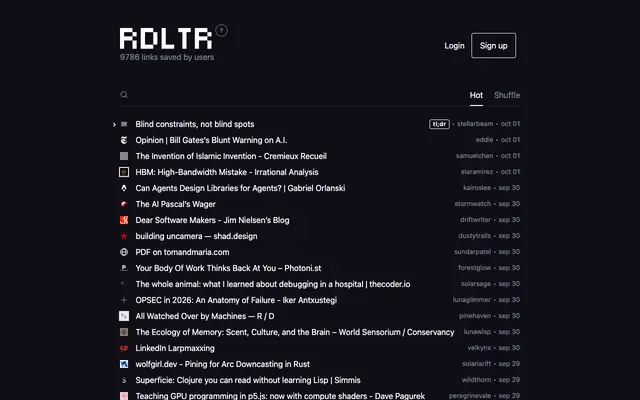Click username sundarpatel

point(473,252)
